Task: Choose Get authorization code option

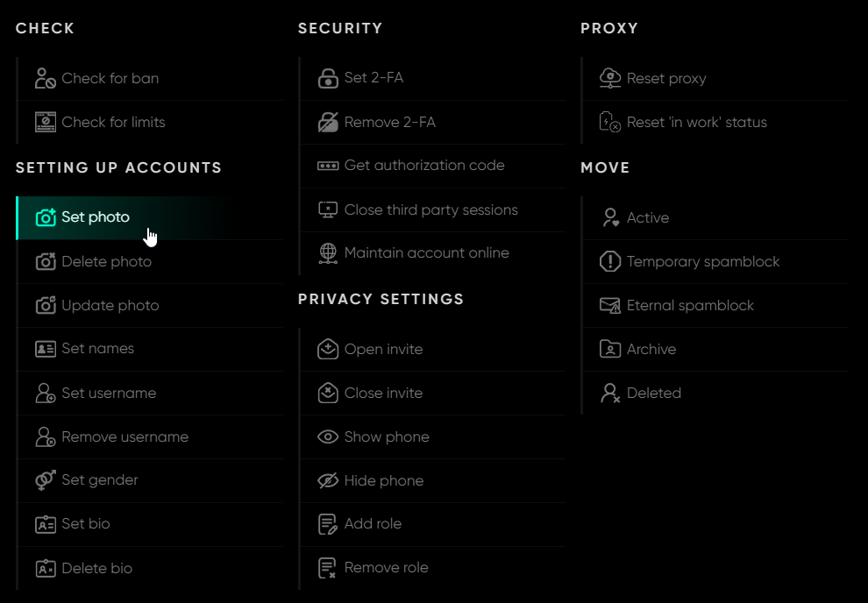Action: 424,165
